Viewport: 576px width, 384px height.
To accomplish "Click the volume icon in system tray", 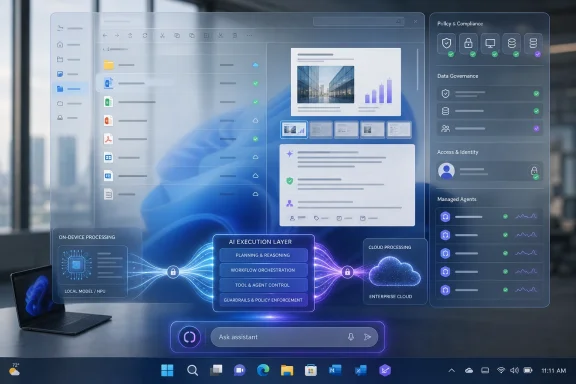I will click(514, 370).
